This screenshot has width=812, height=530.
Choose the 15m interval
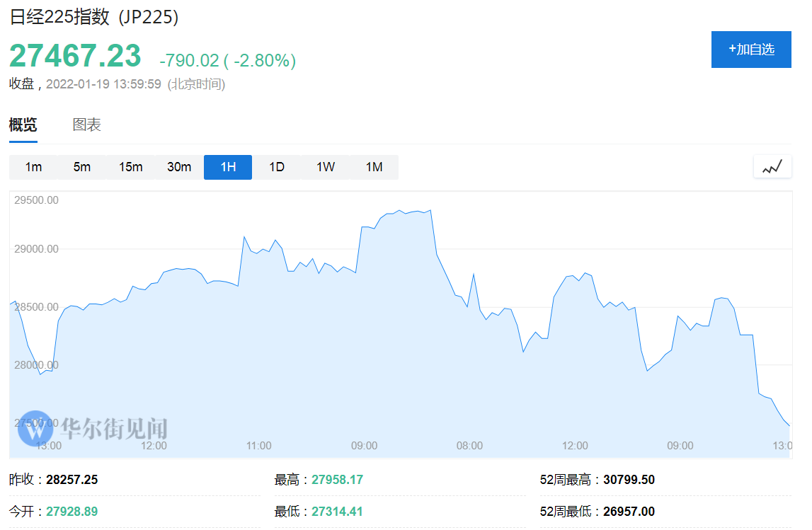click(x=131, y=168)
